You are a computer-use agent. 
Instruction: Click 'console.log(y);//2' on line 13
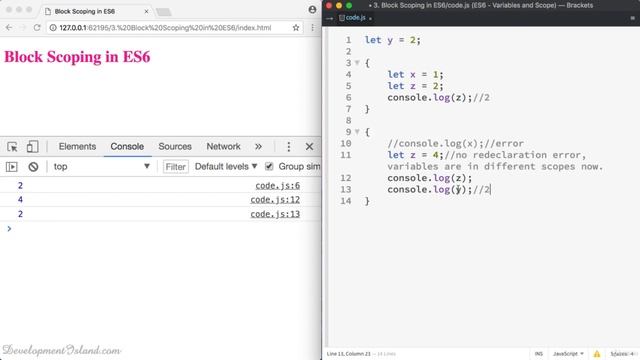coord(438,189)
